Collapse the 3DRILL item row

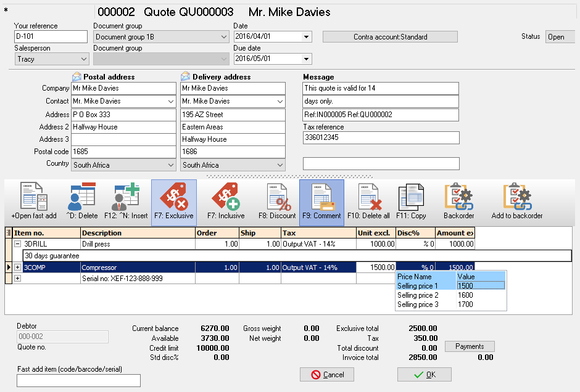coord(18,244)
